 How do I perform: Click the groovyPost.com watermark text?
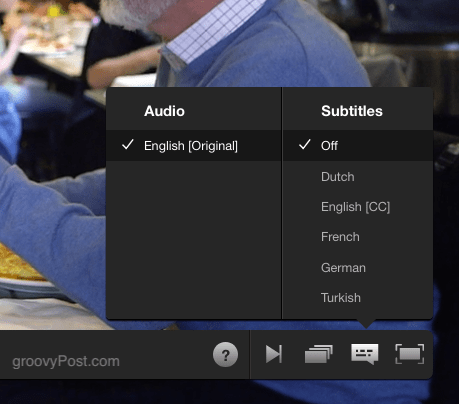pos(66,361)
